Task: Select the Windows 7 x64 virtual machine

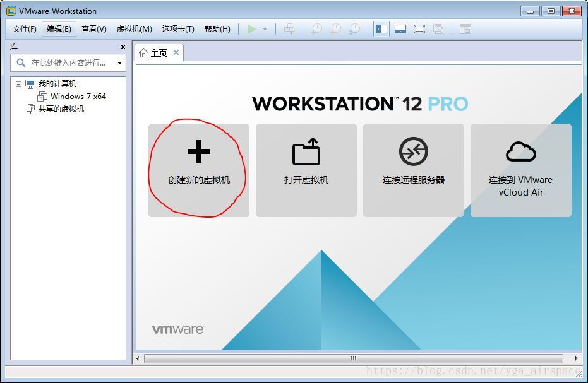Action: 78,97
